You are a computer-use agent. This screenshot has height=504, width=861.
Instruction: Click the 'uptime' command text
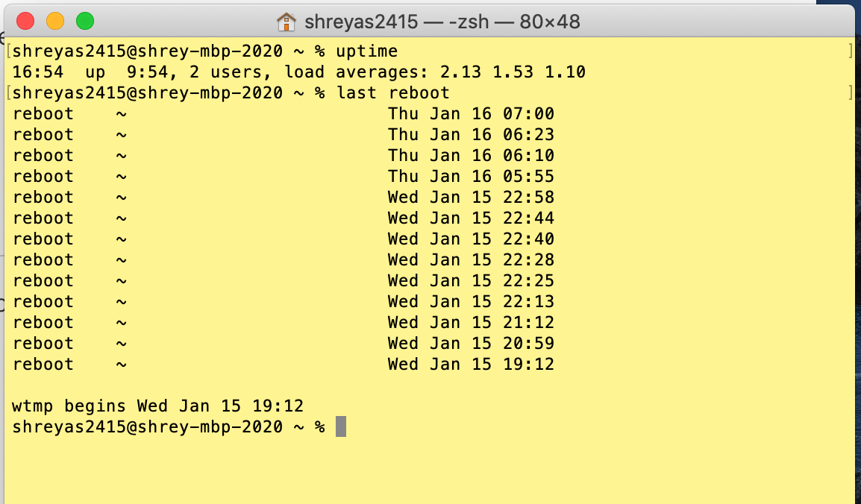[x=366, y=51]
